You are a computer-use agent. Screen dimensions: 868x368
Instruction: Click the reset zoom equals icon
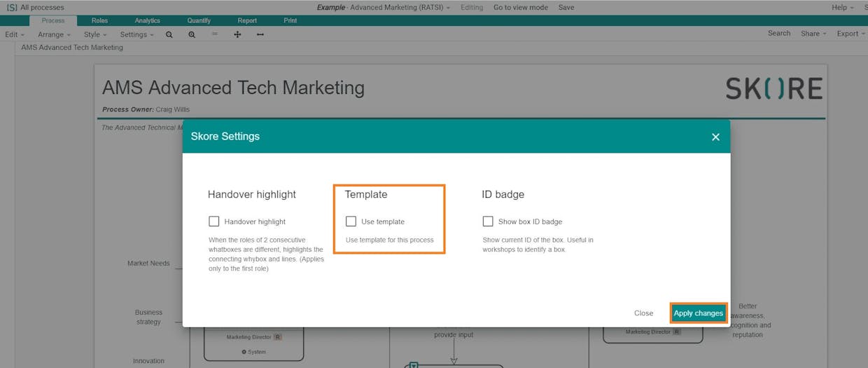pos(214,34)
